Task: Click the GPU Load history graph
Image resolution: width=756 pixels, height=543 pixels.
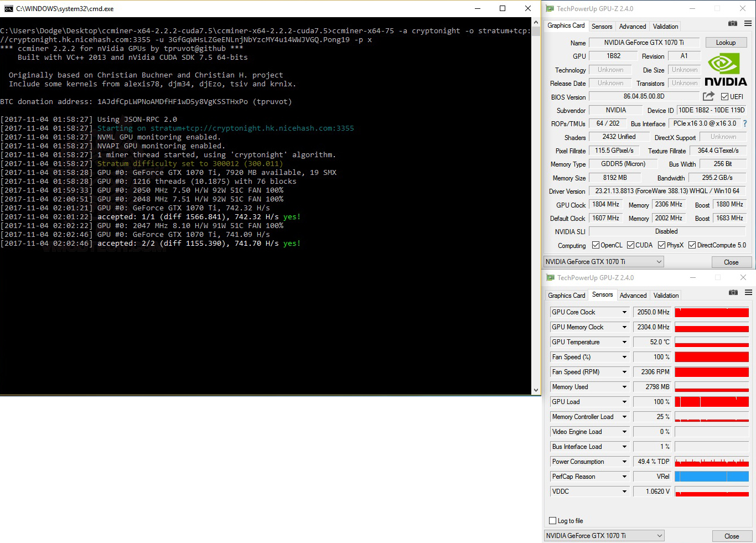Action: [712, 402]
